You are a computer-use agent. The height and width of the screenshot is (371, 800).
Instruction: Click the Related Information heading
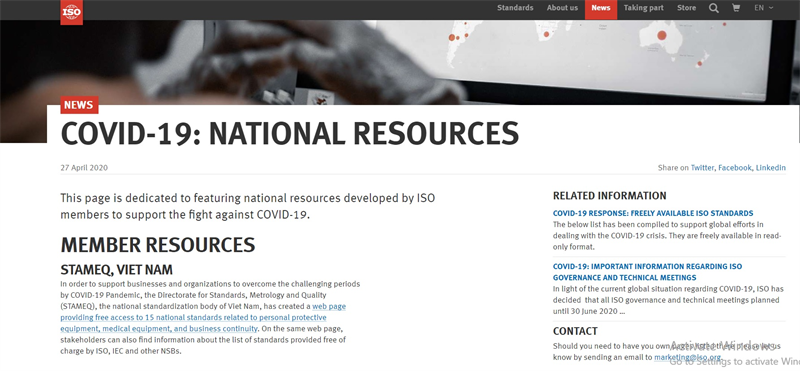[610, 196]
